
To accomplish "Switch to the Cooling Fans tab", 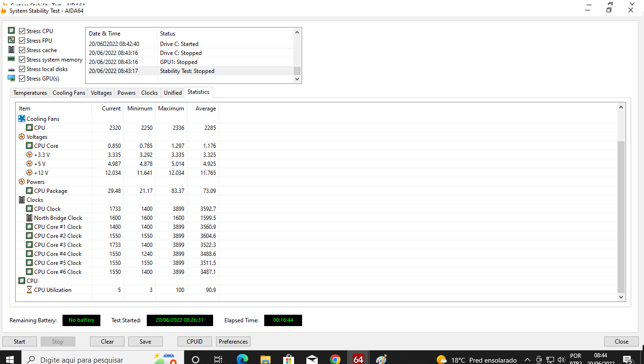I will pyautogui.click(x=69, y=93).
